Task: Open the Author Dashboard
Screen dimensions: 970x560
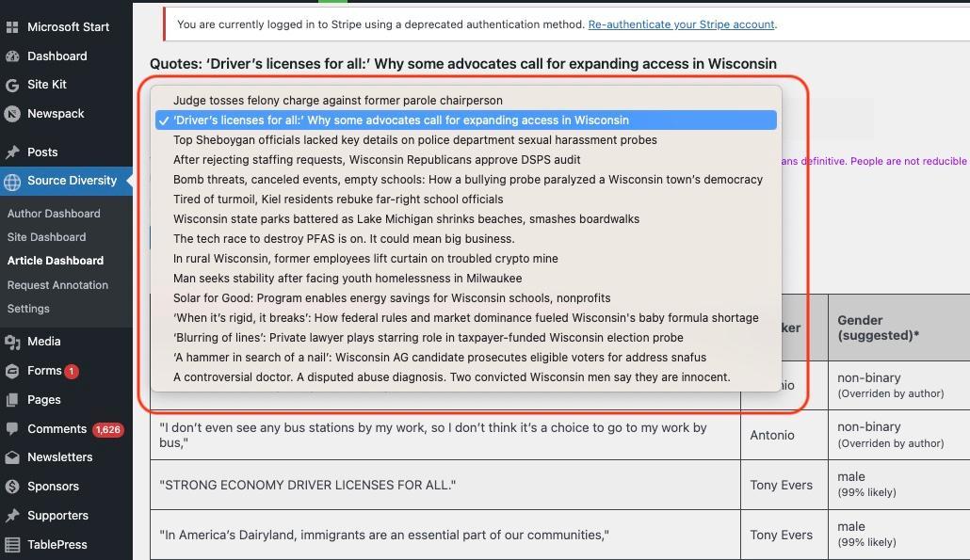Action: [56, 213]
